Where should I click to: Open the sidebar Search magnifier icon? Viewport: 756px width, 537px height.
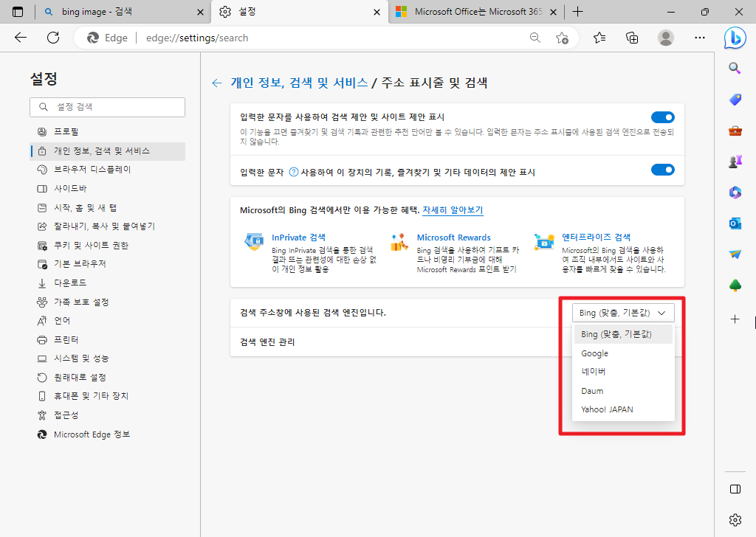pyautogui.click(x=735, y=68)
